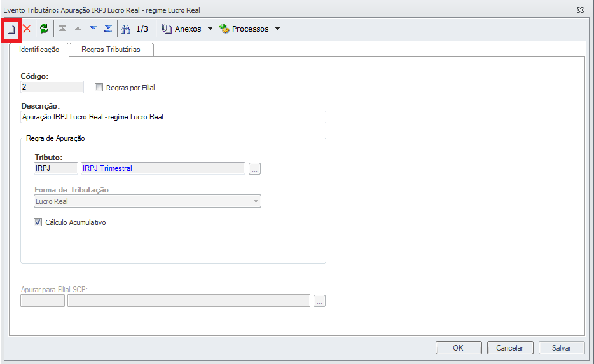Screen dimensions: 594x364
Task: Click into the Descrição text field
Action: tap(173, 117)
